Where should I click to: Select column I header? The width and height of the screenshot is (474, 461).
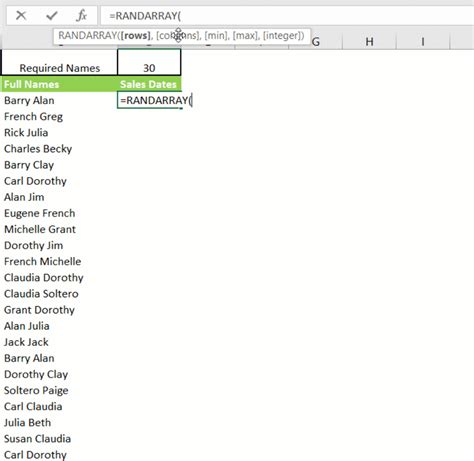[x=423, y=42]
